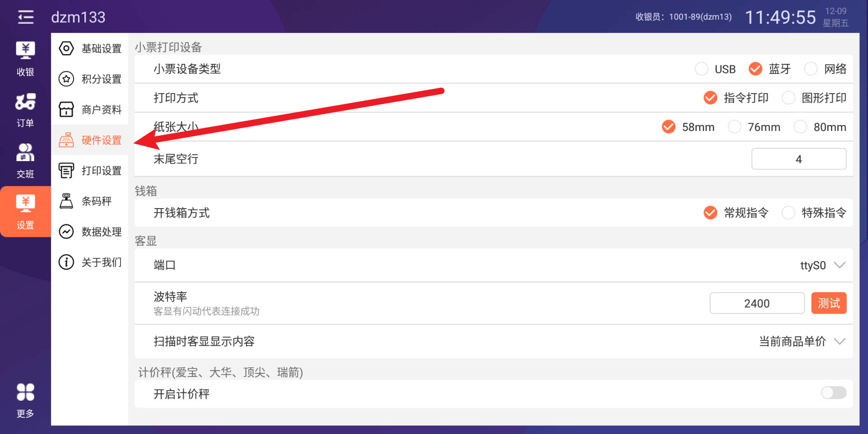The width and height of the screenshot is (868, 434).
Task: Click the 关于我们 info icon
Action: point(66,262)
